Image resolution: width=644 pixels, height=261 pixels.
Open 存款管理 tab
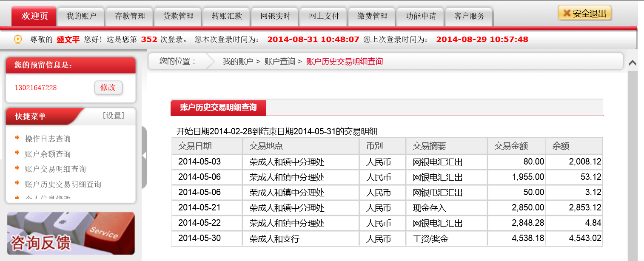130,16
